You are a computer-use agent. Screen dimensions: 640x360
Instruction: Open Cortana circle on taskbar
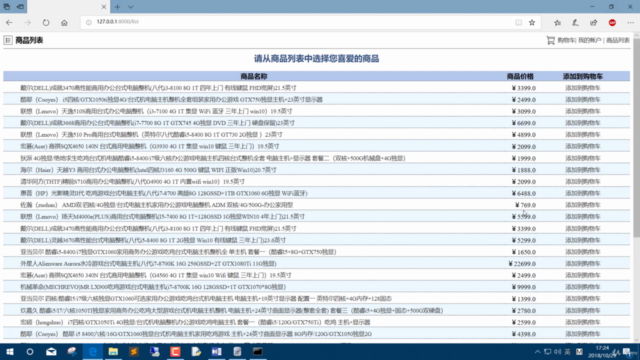point(30,351)
